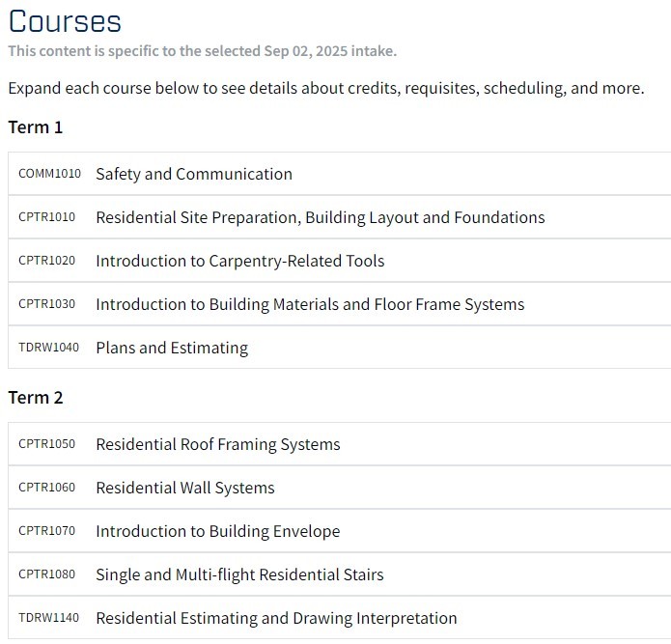Click the CPTR1080 course code
This screenshot has width=671, height=644.
point(46,574)
